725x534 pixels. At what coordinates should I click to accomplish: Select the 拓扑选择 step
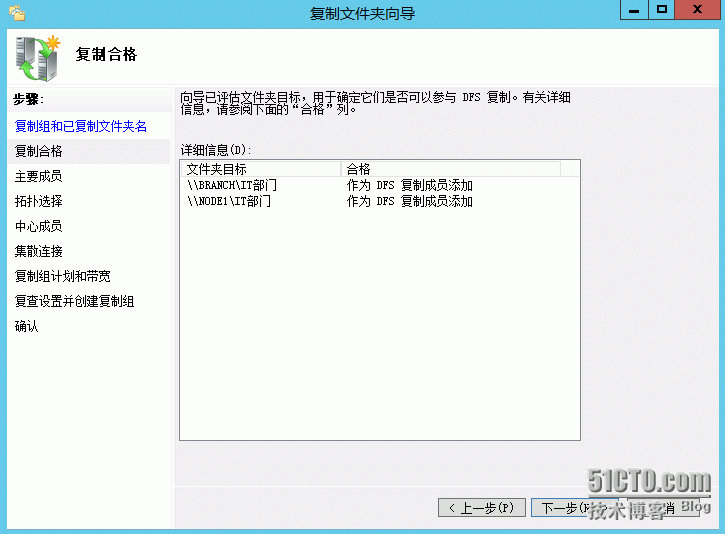pos(38,201)
